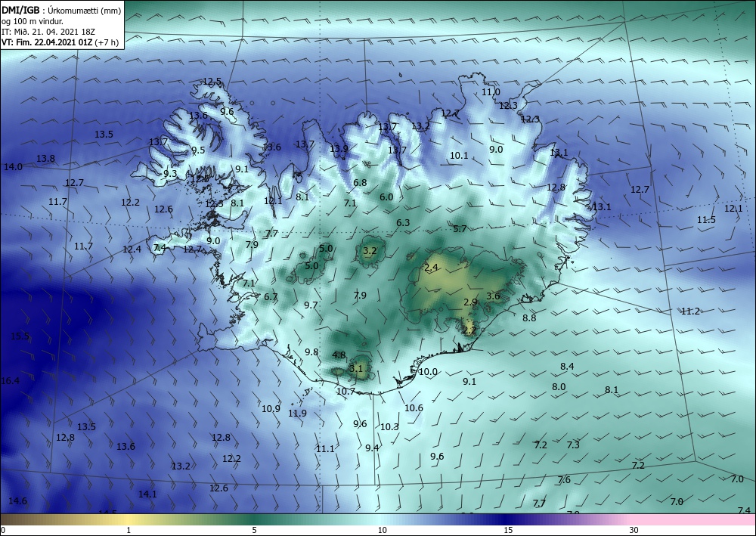Click the 7.6 value on the map
Viewport: 756px width, 536px height.
pyautogui.click(x=564, y=479)
